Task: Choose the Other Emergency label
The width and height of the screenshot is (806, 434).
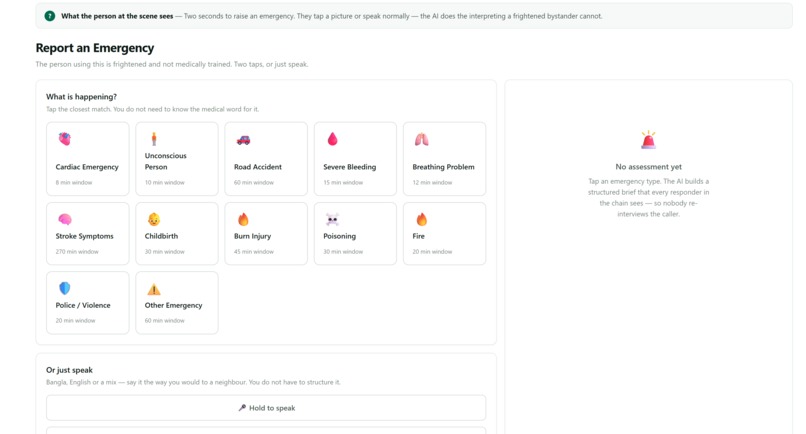Action: [173, 305]
